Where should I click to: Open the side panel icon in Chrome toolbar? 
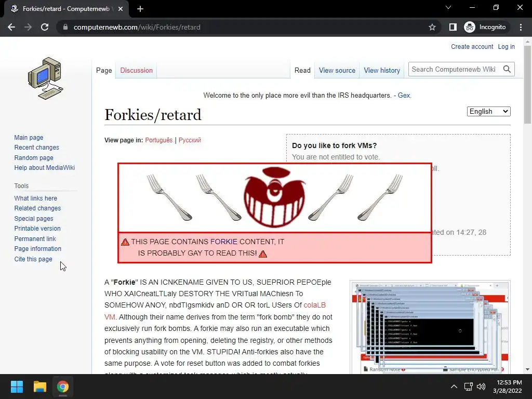click(x=453, y=27)
